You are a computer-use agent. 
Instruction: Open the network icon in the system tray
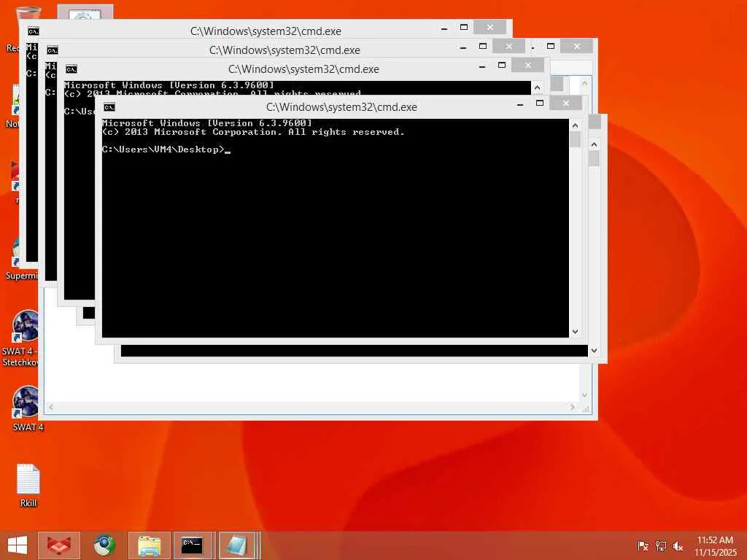click(661, 545)
